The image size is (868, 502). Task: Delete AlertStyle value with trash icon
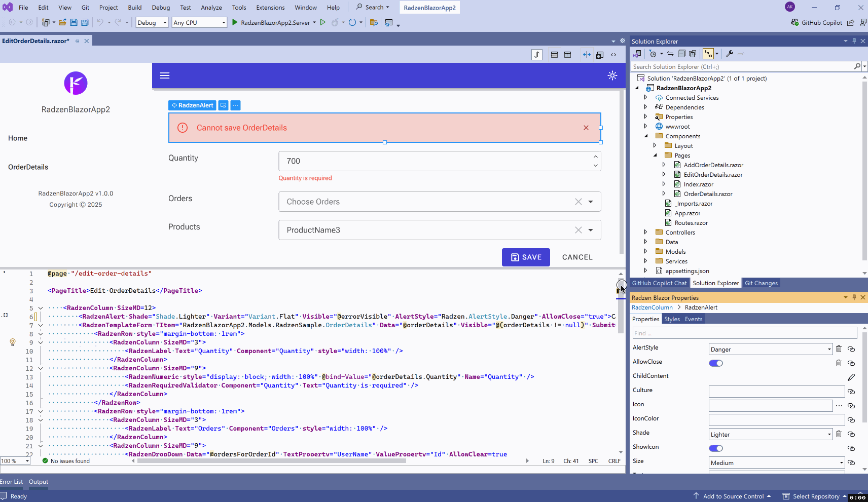click(x=839, y=349)
